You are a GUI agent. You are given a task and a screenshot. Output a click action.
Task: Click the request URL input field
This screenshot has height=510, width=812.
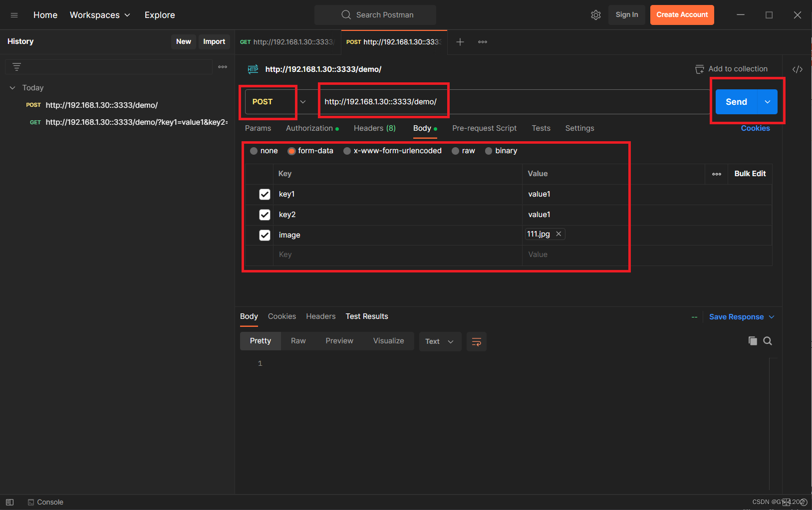tap(514, 102)
